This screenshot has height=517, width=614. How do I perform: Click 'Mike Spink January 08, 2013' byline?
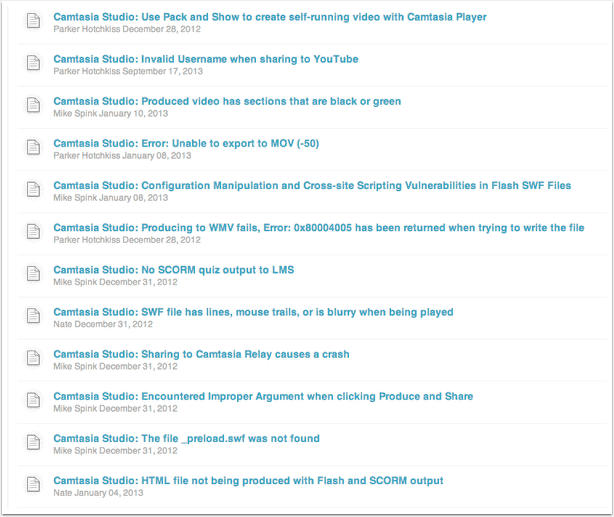coord(111,198)
